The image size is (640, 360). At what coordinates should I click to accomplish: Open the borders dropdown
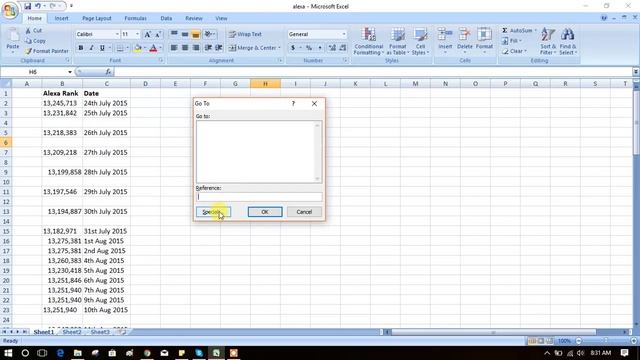[127, 48]
